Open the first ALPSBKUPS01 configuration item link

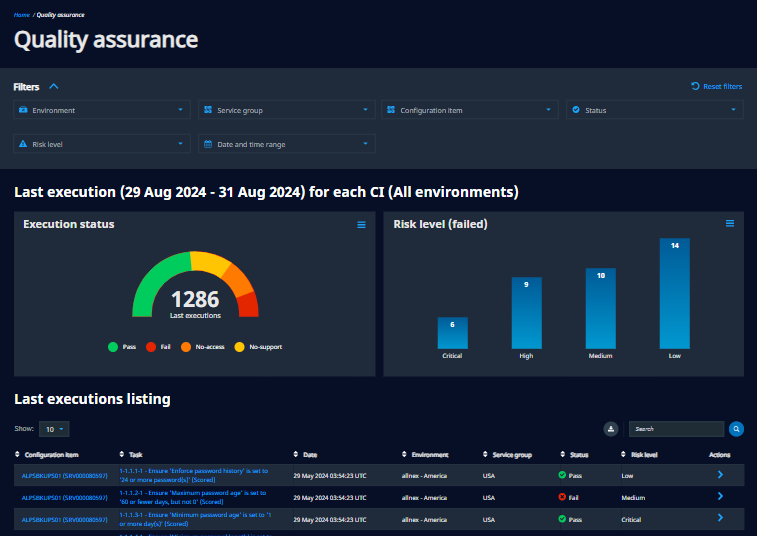point(64,476)
